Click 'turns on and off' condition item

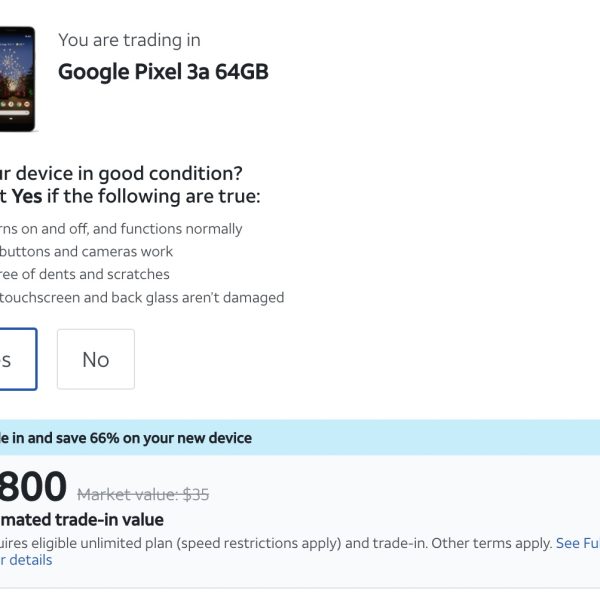tap(120, 229)
